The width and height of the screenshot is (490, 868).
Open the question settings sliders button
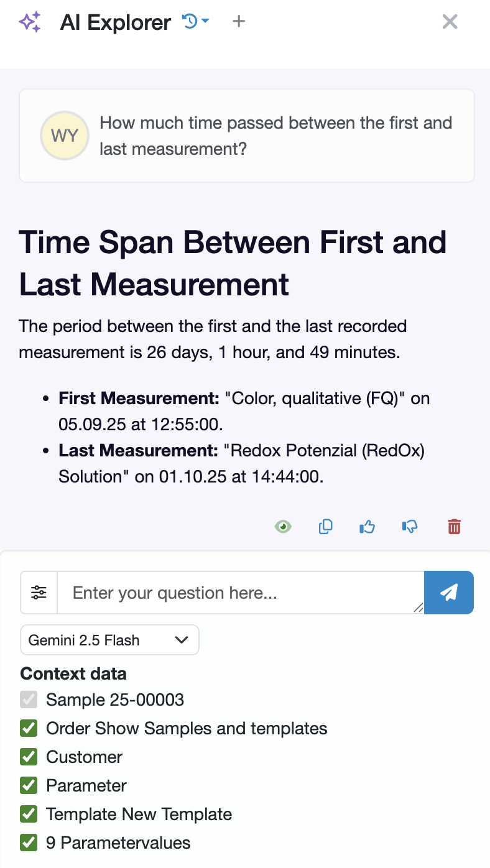tap(39, 593)
